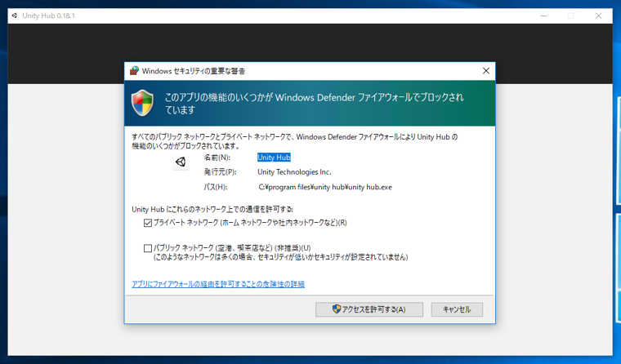The width and height of the screenshot is (621, 364).
Task: Click the Unity Hub logo in the title bar
Action: point(15,16)
